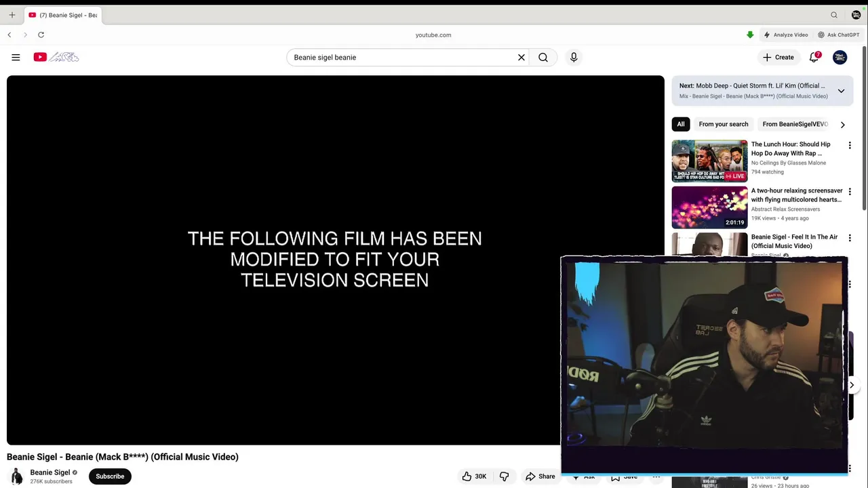Screen dimensions: 868x488
Task: Open the Create menu
Action: [x=778, y=58]
